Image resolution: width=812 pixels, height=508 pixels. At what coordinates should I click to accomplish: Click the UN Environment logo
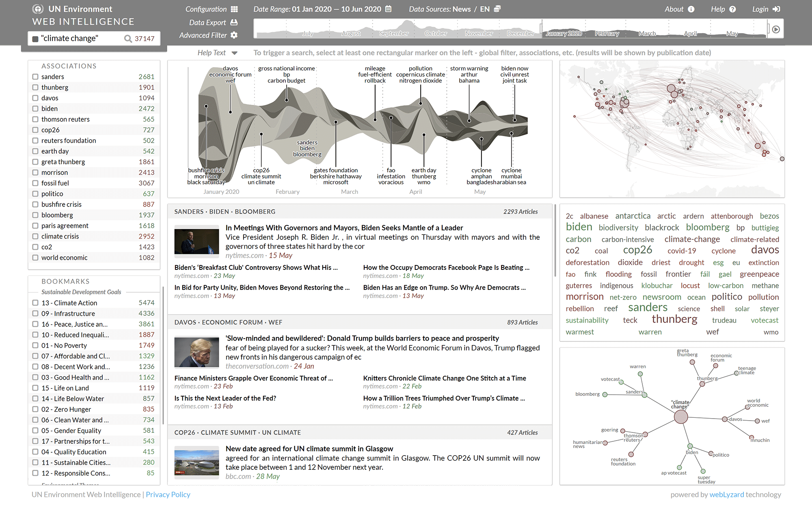(38, 9)
